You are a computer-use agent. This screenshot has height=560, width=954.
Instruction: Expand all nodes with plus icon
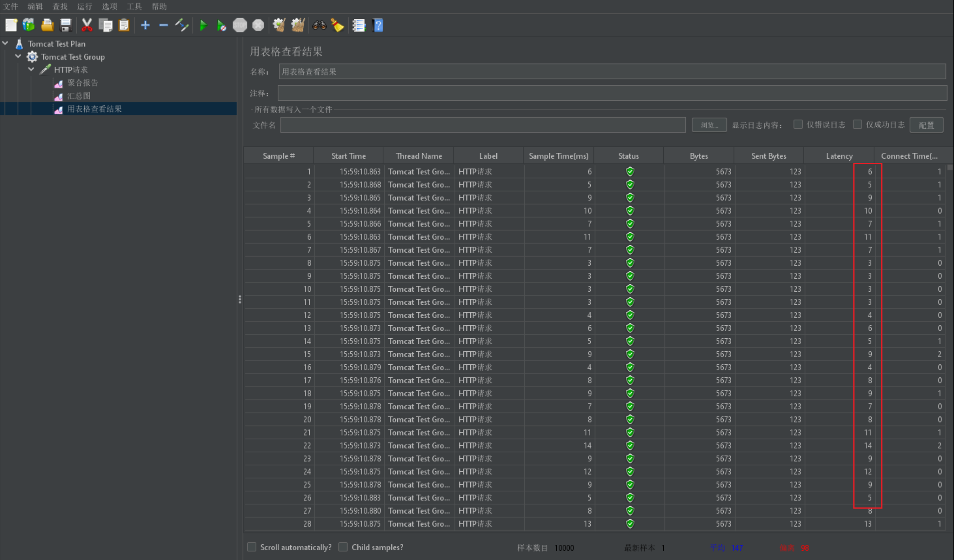coord(145,25)
